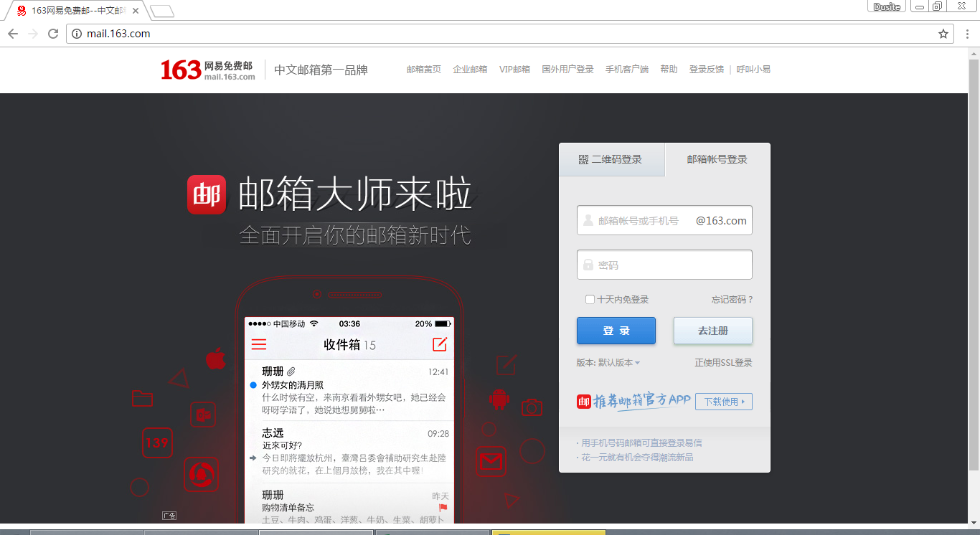Click the site info icon in address bar
This screenshot has width=980, height=535.
[77, 34]
